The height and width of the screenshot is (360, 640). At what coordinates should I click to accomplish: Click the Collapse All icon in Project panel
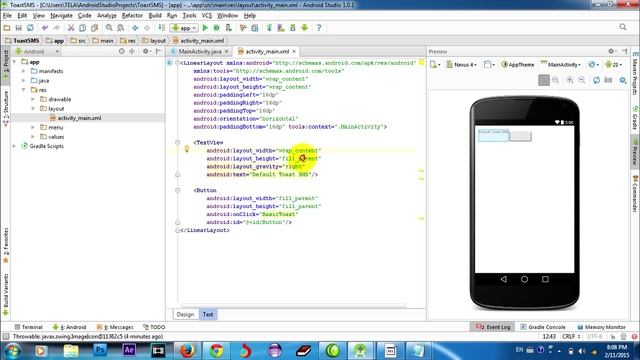coord(132,51)
